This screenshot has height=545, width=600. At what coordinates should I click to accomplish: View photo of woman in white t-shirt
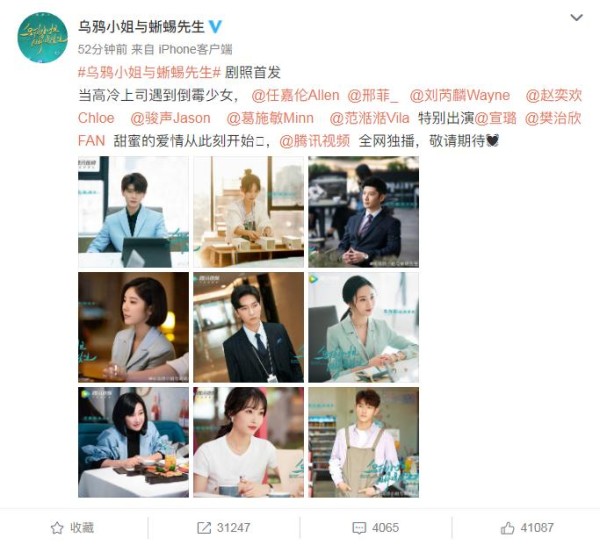[x=248, y=442]
